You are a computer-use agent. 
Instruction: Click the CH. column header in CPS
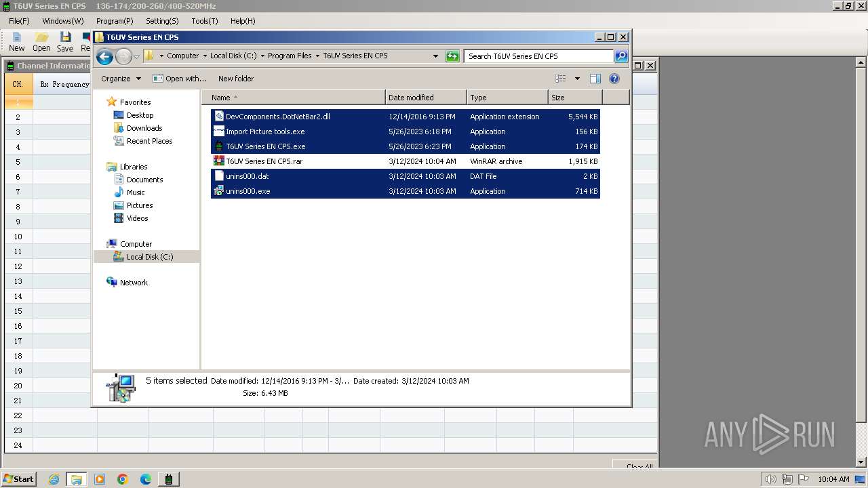click(18, 85)
